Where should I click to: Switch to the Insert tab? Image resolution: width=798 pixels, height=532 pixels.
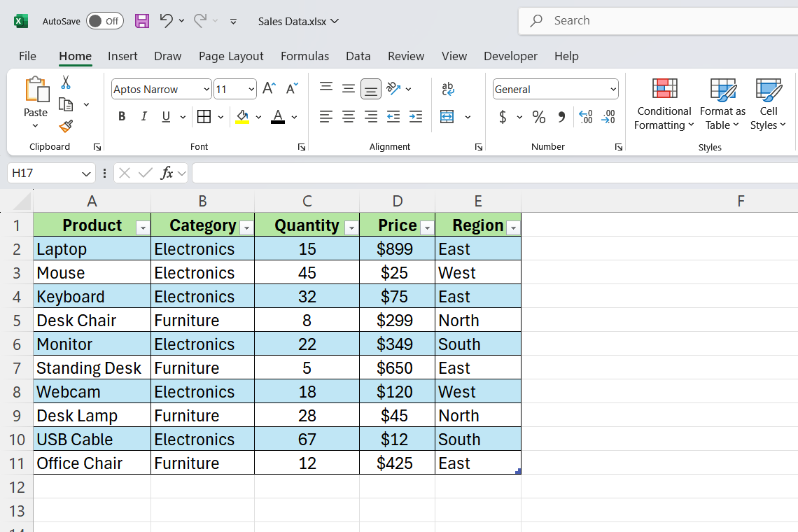tap(122, 56)
